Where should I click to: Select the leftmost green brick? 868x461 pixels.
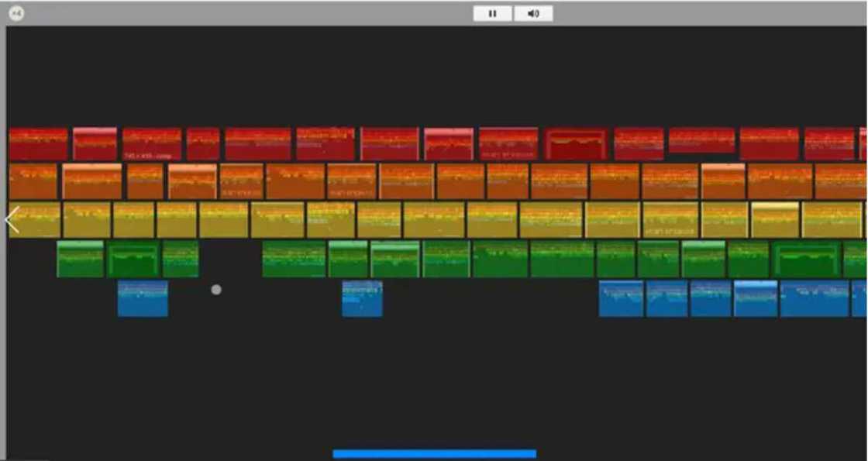click(x=80, y=259)
